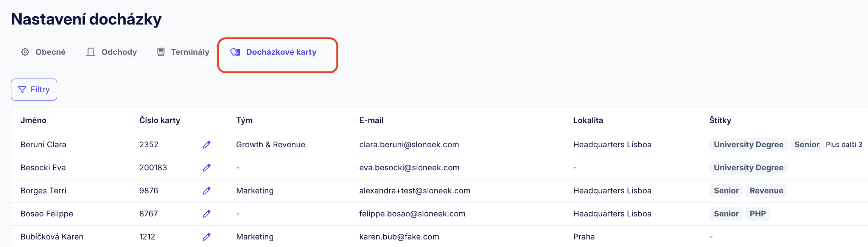Switch to the Obecné tab
Screen dimensions: 868x247
coord(50,52)
